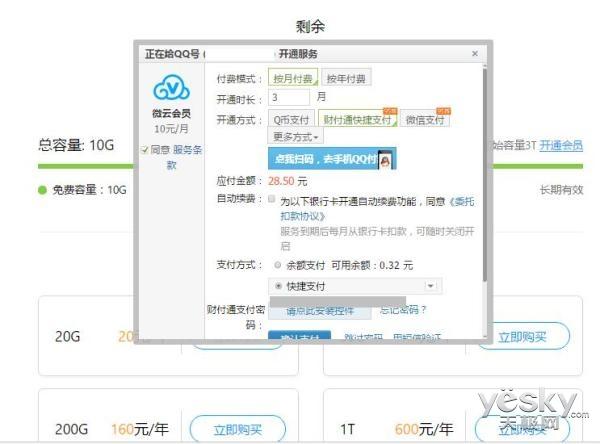600x444 pixels.
Task: Click 立即购买 for the 200G plan
Action: 238,429
